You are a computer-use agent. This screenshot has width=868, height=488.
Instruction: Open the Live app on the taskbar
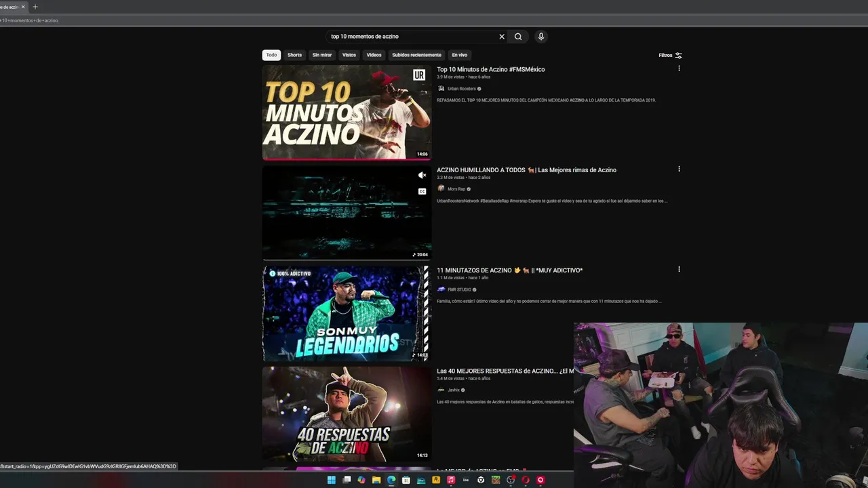466,480
